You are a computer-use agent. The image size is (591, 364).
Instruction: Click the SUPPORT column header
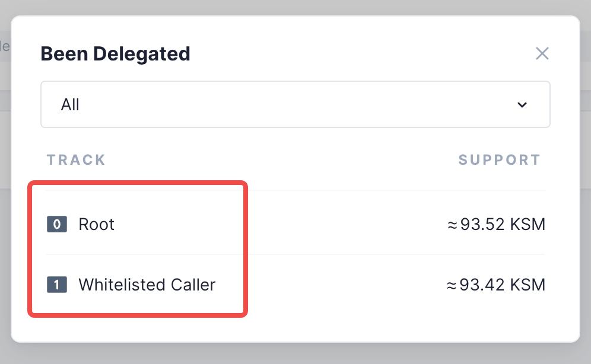point(499,159)
